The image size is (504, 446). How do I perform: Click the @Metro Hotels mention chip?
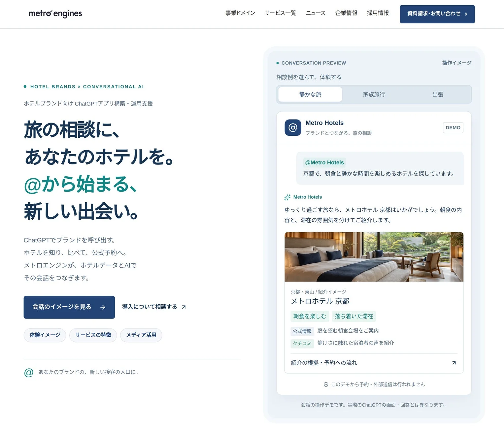pos(324,163)
